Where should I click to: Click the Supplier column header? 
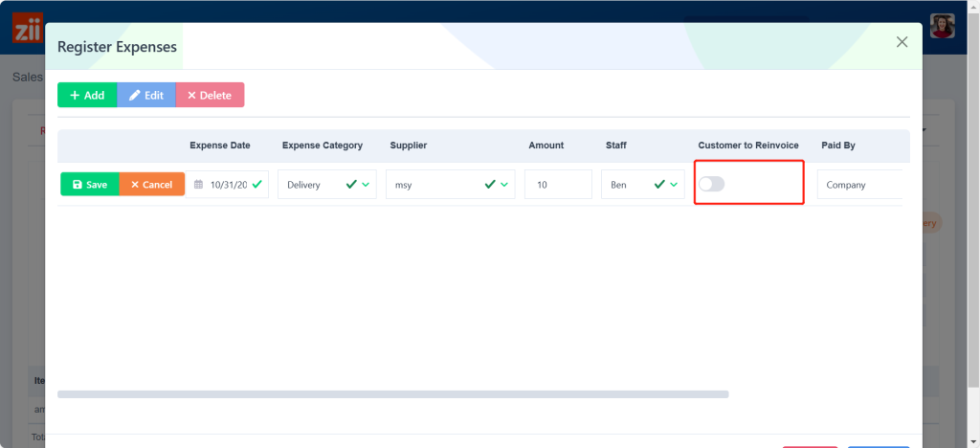[408, 146]
